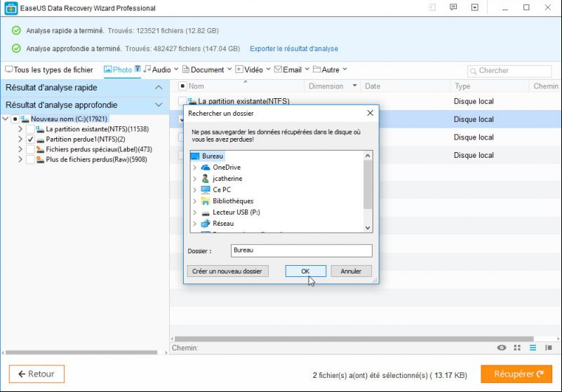Toggle select-all checkbox in Nom header

[x=182, y=86]
